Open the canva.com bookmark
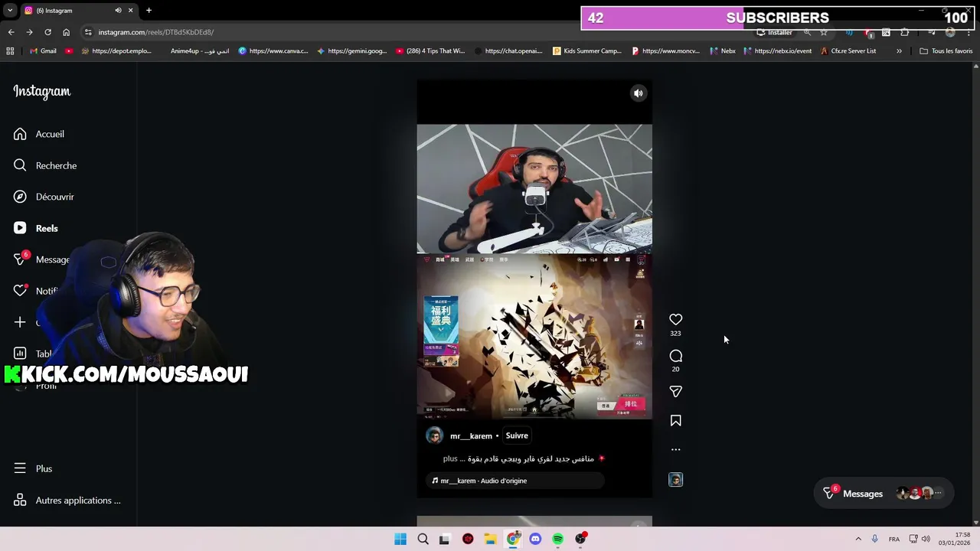The width and height of the screenshot is (980, 551). click(273, 51)
